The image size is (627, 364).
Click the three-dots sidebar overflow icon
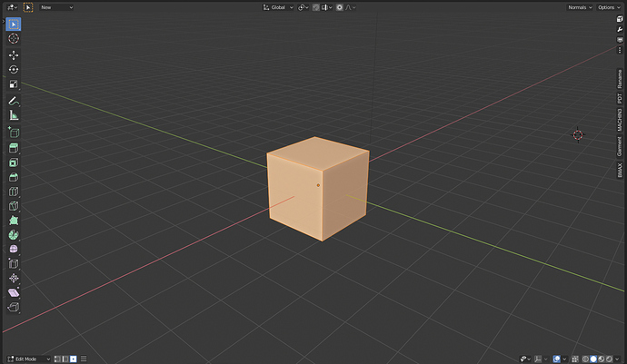point(620,50)
